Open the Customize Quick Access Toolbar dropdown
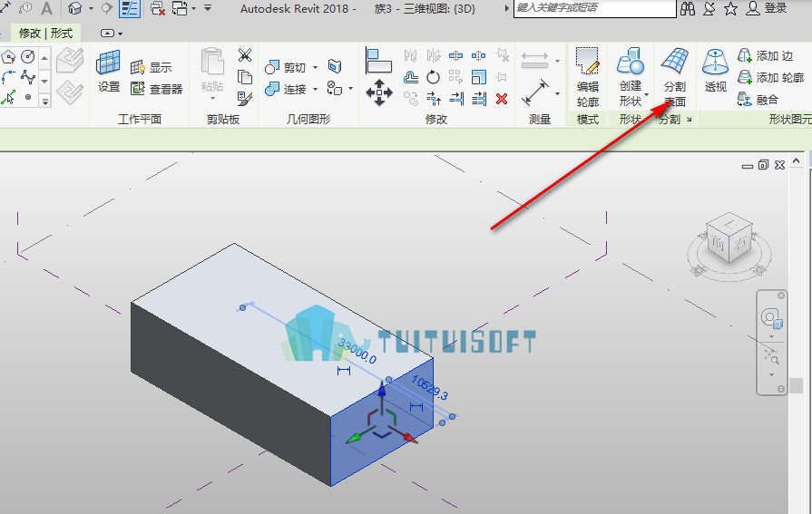Viewport: 812px width, 514px height. pyautogui.click(x=207, y=8)
